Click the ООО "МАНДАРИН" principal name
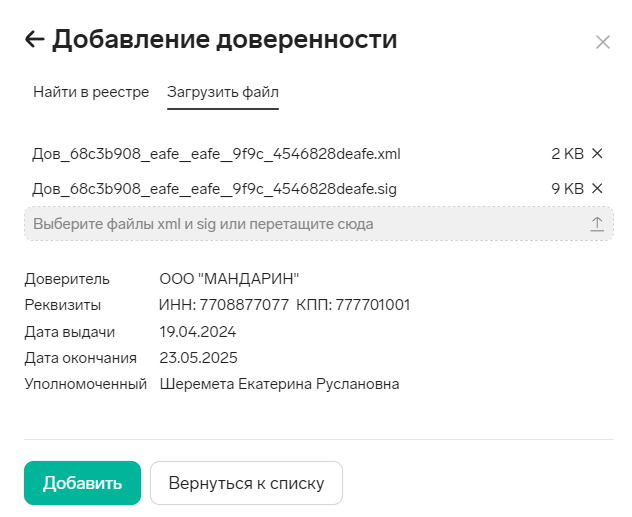Image resolution: width=632 pixels, height=517 pixels. point(229,279)
